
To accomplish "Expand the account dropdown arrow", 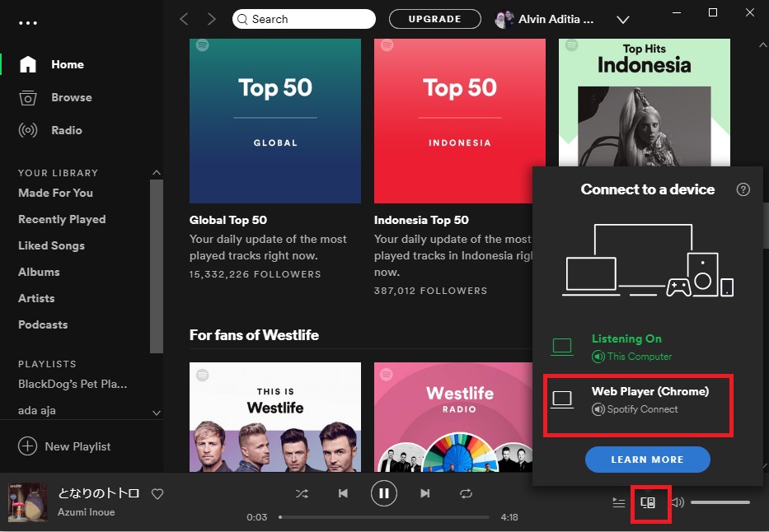I will (x=623, y=20).
